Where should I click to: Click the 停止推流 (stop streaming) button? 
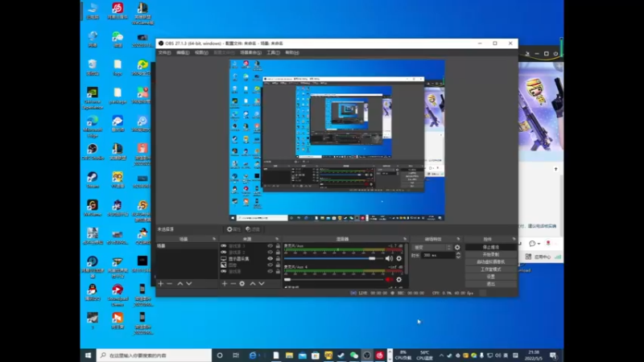tap(490, 247)
